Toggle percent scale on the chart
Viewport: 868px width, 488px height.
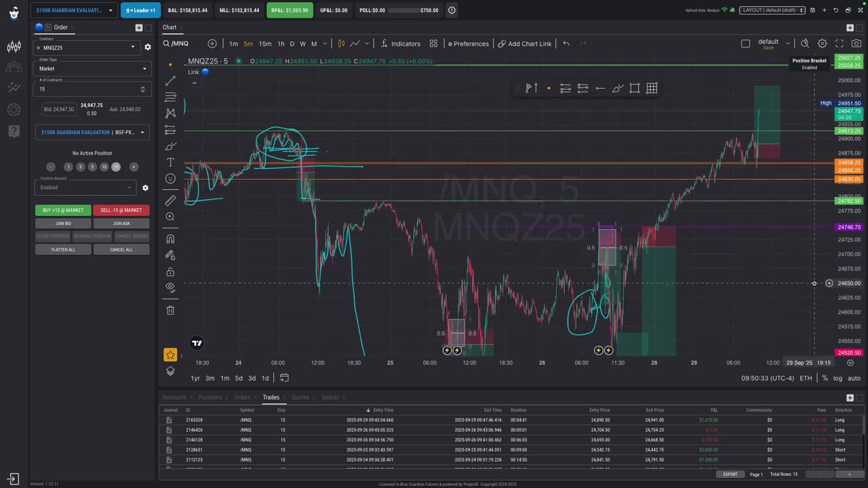[x=825, y=378]
